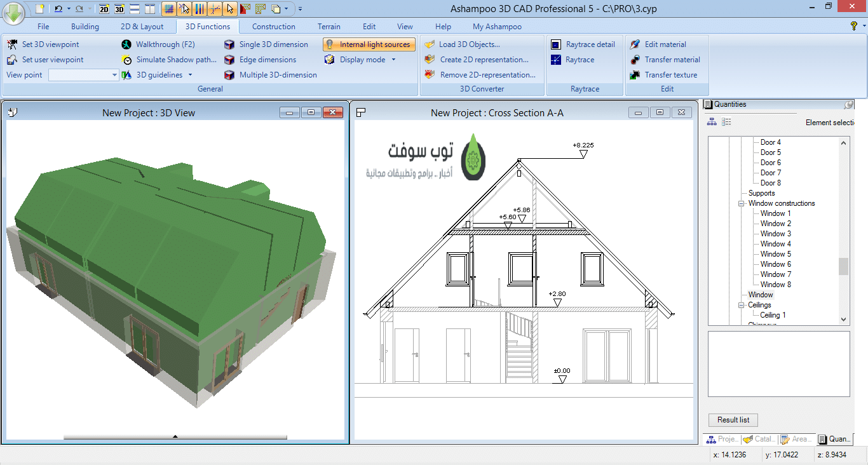Tile windows horizontally from quick toolbar

tap(134, 9)
